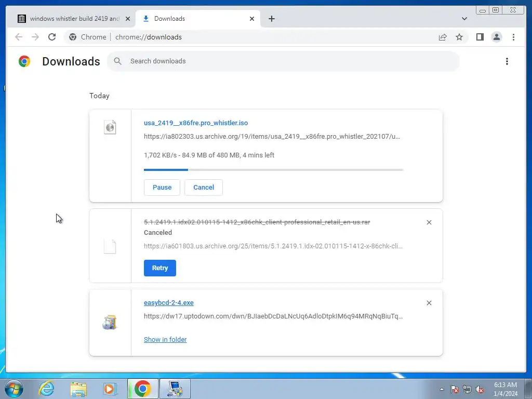This screenshot has height=399, width=532.
Task: Click the ISO file icon of the whistler download
Action: tap(110, 127)
